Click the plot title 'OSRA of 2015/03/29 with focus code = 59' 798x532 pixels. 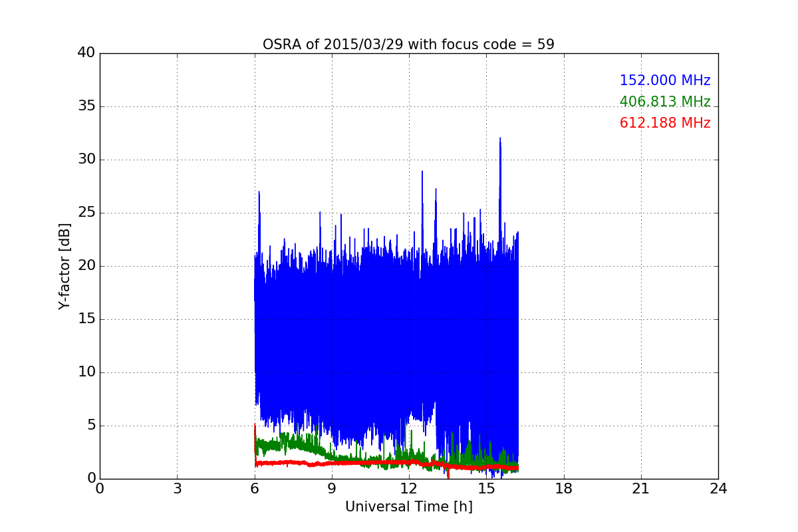pos(408,45)
